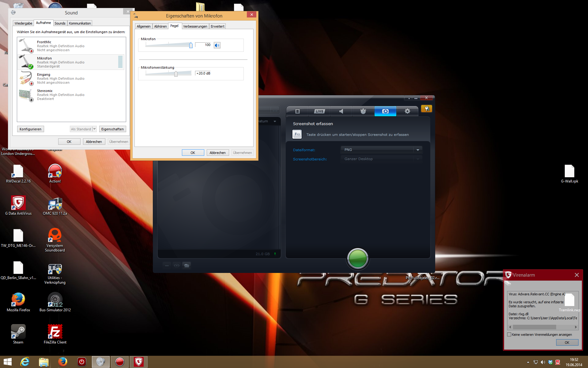Open Action! settings gear tab
The width and height of the screenshot is (588, 368).
pyautogui.click(x=407, y=111)
